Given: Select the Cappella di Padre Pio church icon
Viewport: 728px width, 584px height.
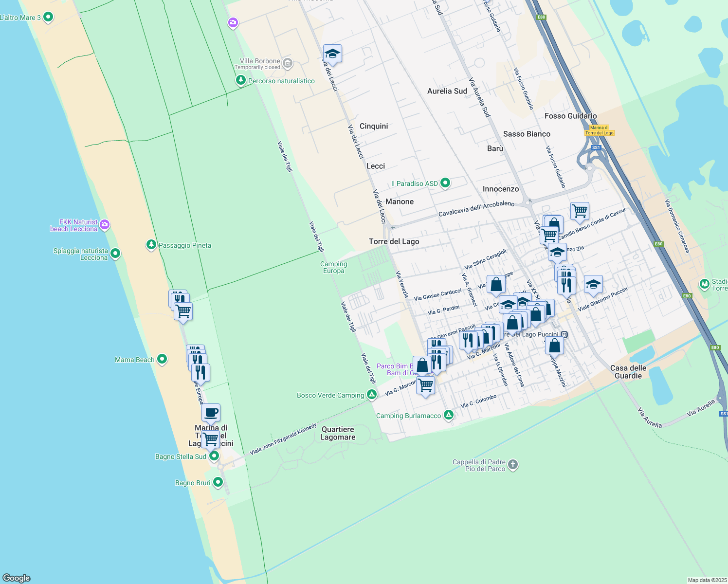Looking at the screenshot, I should point(512,465).
